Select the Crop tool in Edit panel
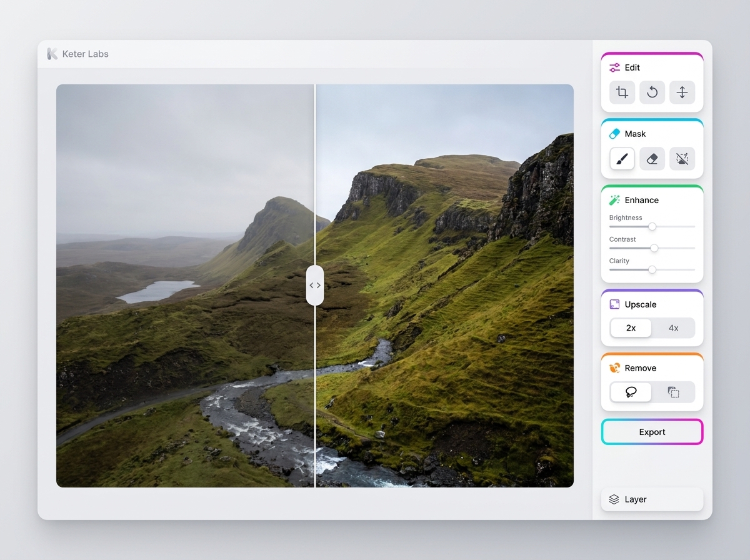 (x=622, y=92)
